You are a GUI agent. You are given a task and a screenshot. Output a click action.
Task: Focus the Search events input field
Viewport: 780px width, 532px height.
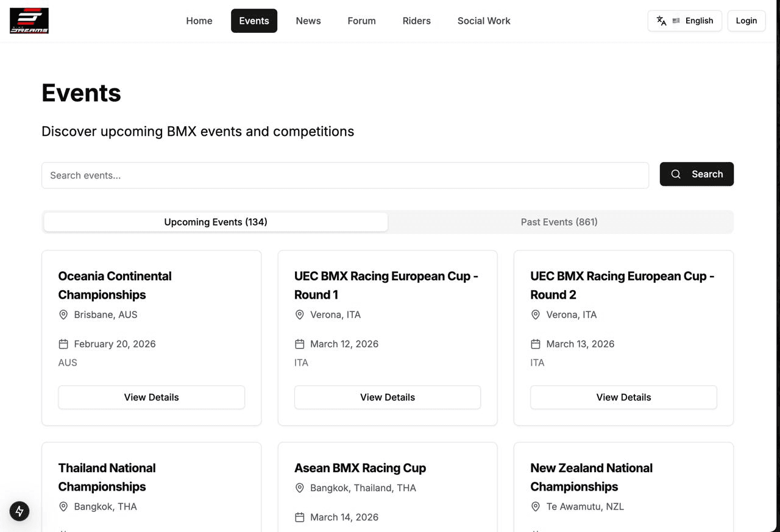point(345,176)
